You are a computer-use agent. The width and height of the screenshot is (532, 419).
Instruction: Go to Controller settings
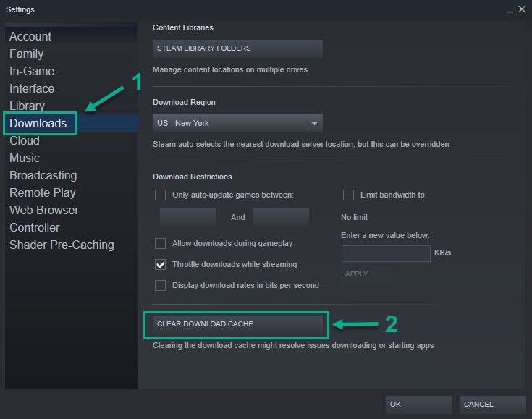(35, 227)
